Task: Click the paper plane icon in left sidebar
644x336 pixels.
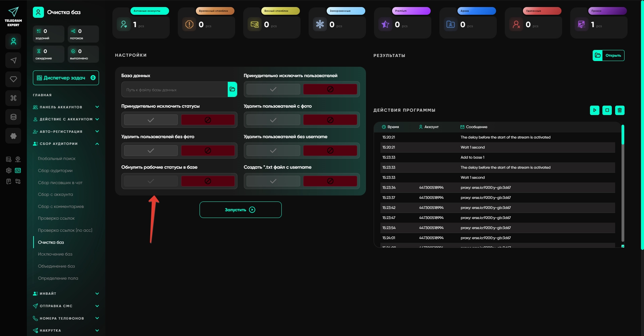Action: click(13, 60)
